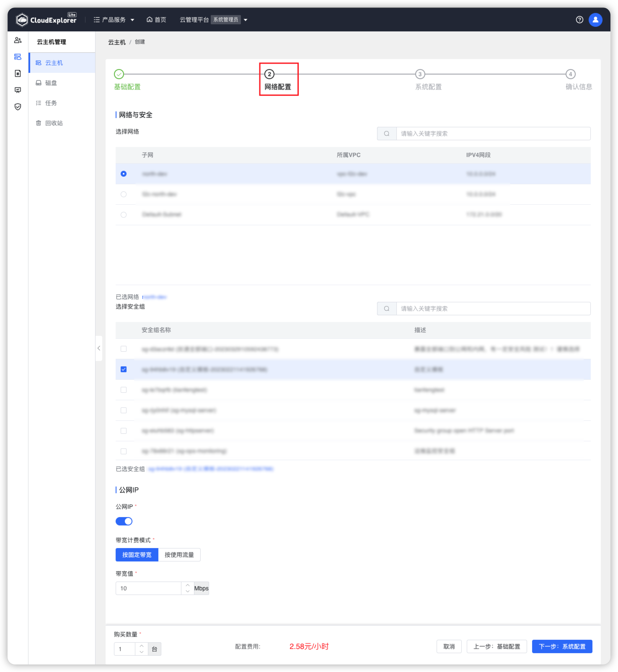This screenshot has height=672, width=618.
Task: Decrease bandwidth value with down arrow
Action: [188, 591]
